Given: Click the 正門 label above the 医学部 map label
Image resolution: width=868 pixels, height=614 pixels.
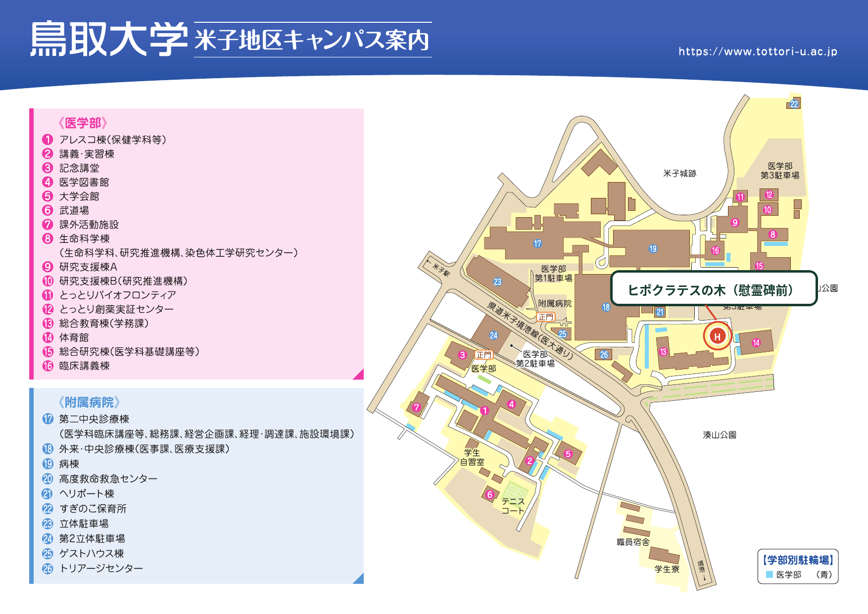Looking at the screenshot, I should click(x=484, y=355).
